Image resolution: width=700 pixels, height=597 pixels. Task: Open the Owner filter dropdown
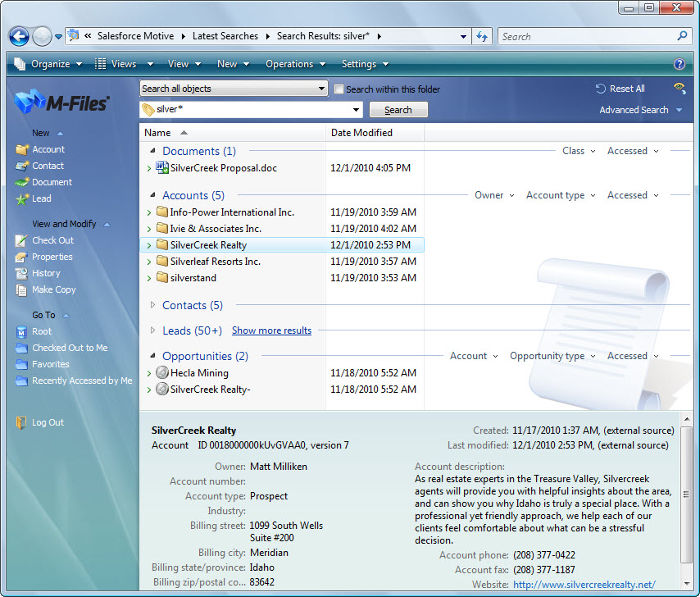click(494, 195)
